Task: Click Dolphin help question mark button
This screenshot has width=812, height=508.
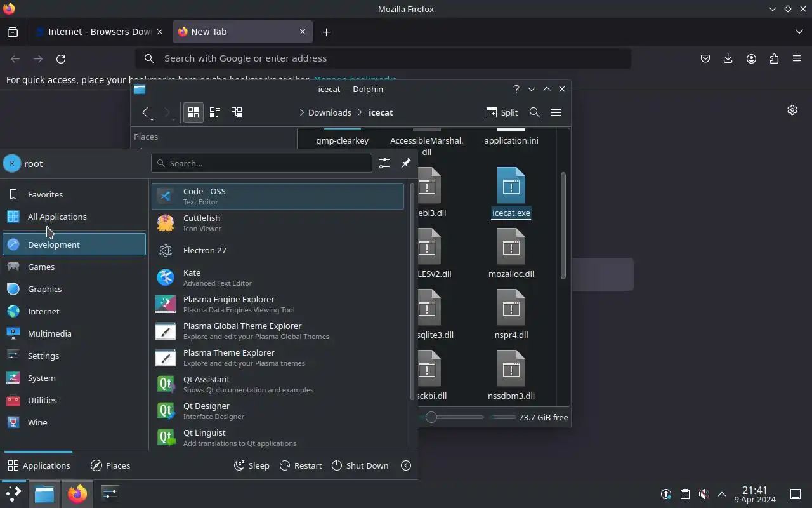Action: (516, 89)
